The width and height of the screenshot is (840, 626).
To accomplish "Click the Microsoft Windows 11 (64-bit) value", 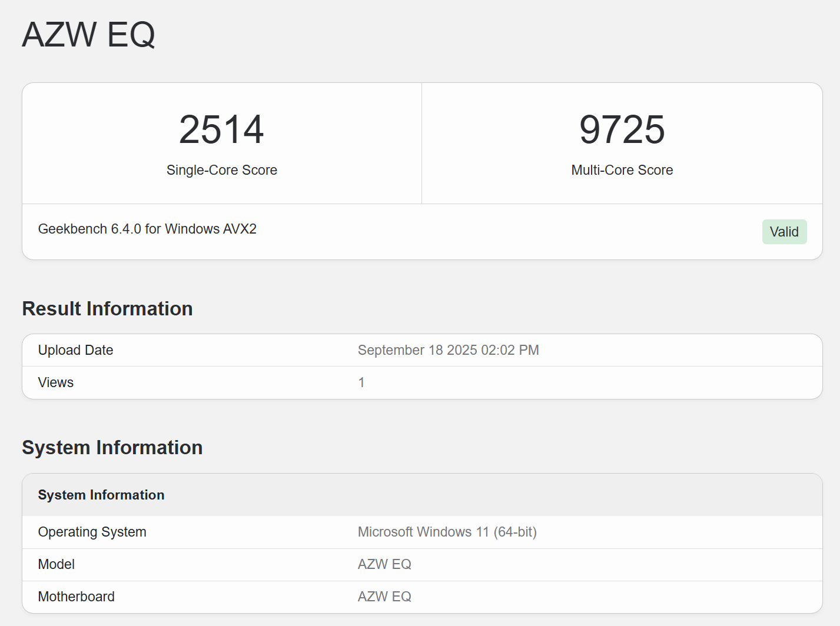I will pyautogui.click(x=447, y=532).
